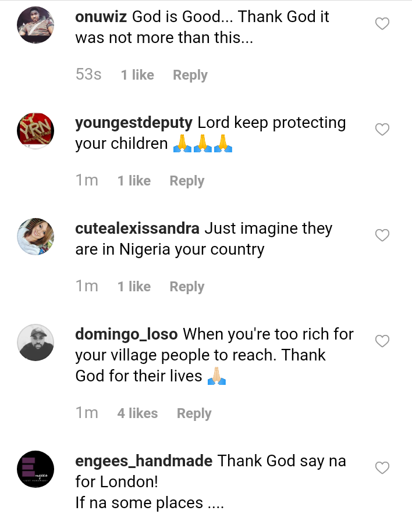Heart domingo_loso's comment
Screen dimensions: 412x532
click(382, 341)
